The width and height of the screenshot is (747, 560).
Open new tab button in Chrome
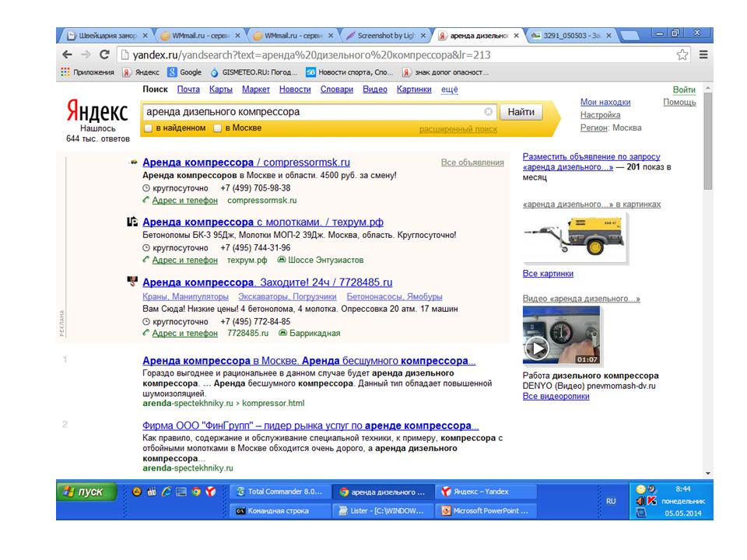point(630,36)
